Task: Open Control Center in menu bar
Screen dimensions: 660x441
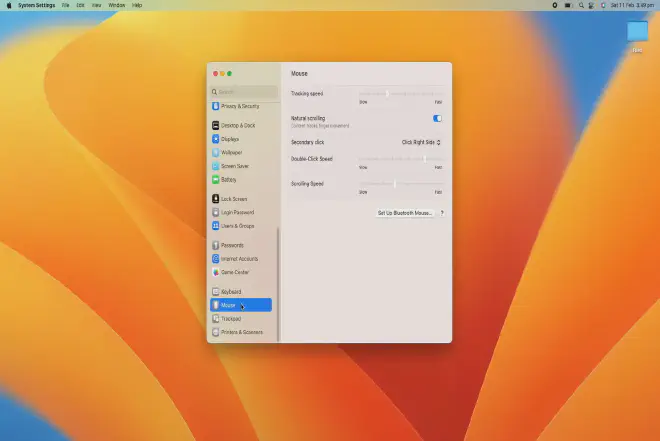Action: point(591,5)
